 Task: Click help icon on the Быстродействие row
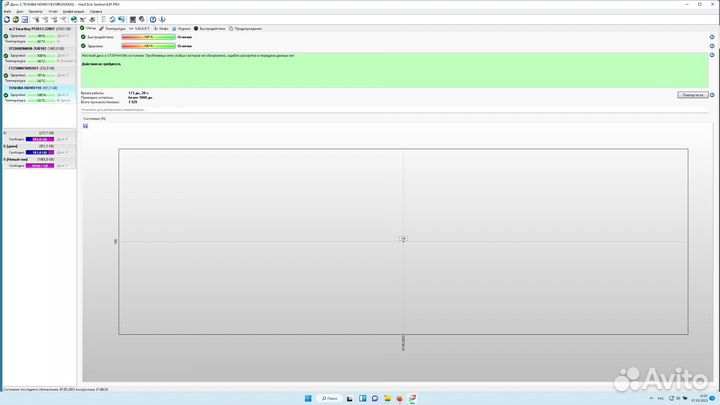point(712,37)
